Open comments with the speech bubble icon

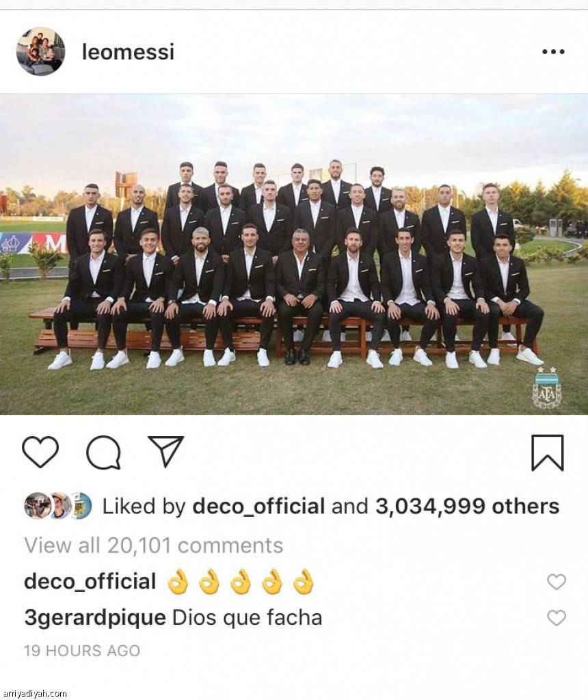(103, 453)
